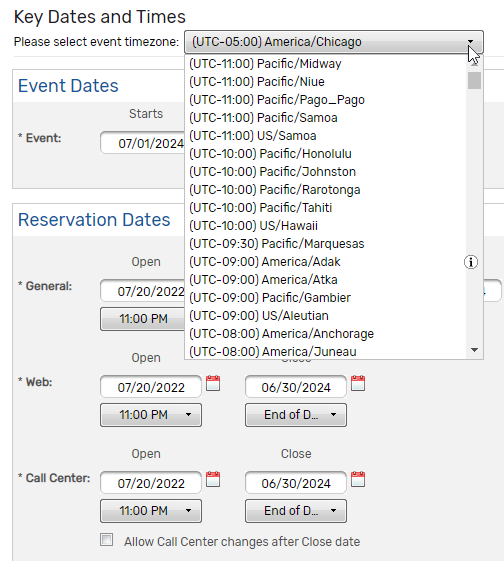Open calendar picker for Call Center close date

(x=358, y=479)
